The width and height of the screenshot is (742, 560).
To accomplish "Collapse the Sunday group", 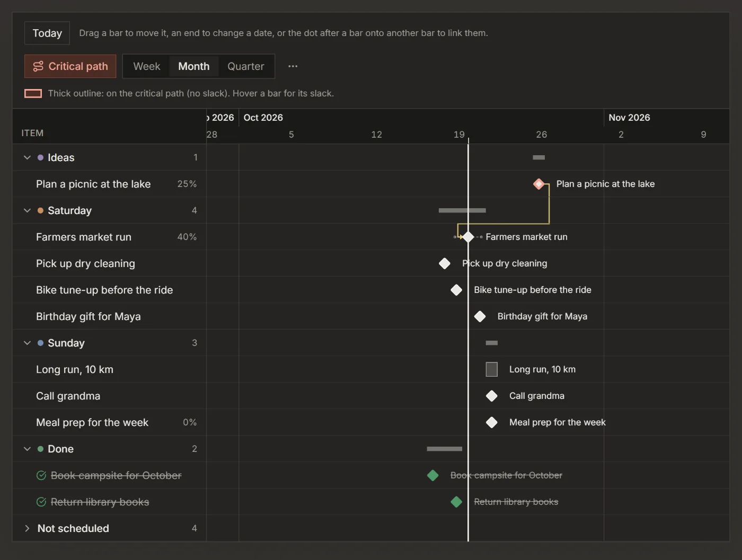I will (27, 343).
